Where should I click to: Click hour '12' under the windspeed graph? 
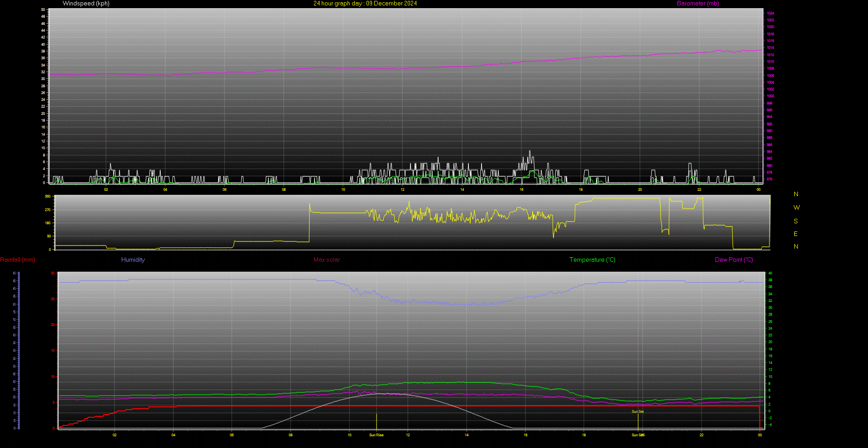click(x=402, y=190)
